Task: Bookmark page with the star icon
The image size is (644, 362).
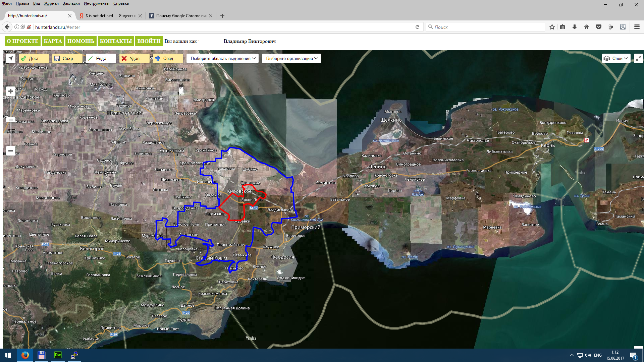Action: click(x=552, y=27)
